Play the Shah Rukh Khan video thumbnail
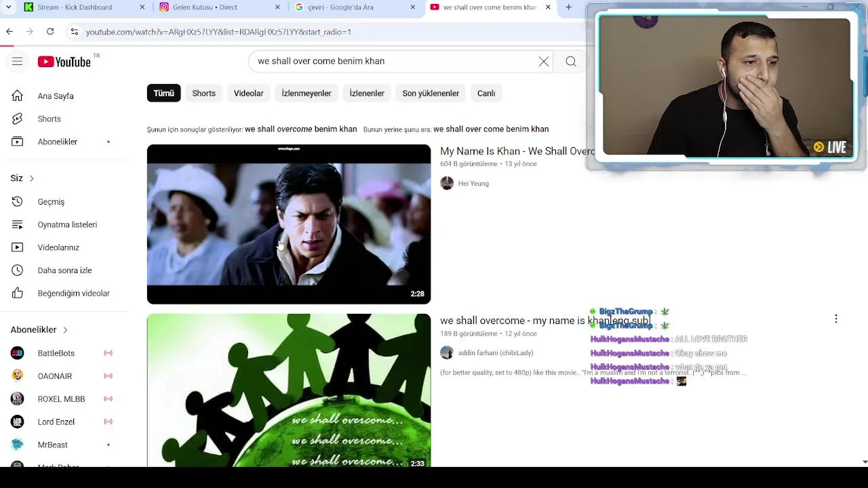This screenshot has height=488, width=868. pyautogui.click(x=289, y=224)
